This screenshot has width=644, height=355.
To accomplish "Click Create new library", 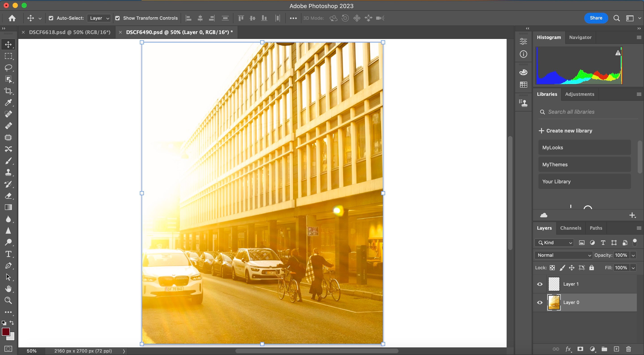I will click(x=565, y=131).
